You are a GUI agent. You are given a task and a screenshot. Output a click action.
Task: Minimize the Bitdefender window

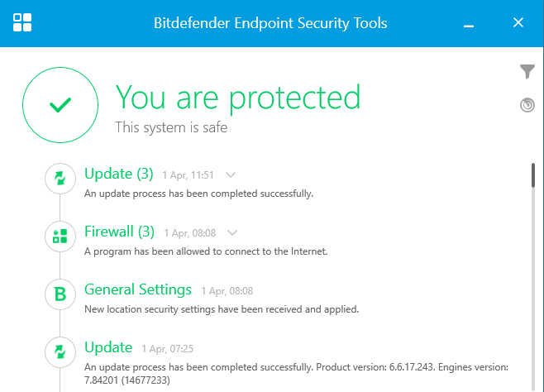(x=469, y=23)
